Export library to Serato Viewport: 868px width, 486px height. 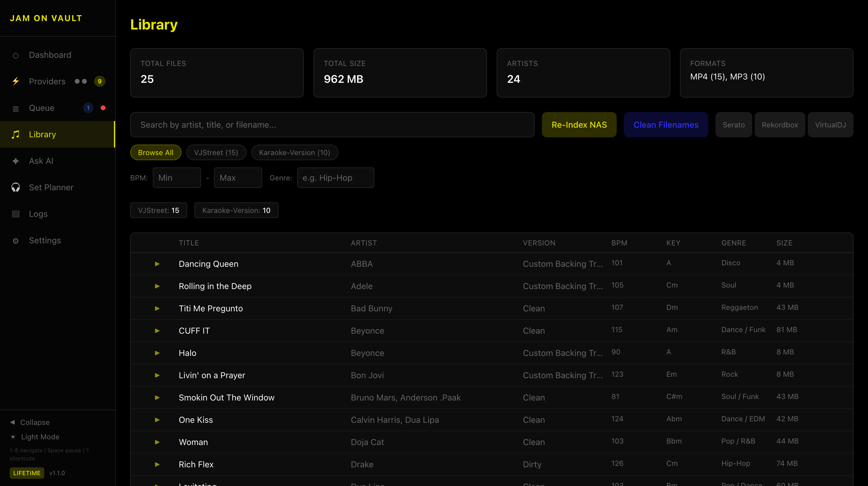[734, 125]
